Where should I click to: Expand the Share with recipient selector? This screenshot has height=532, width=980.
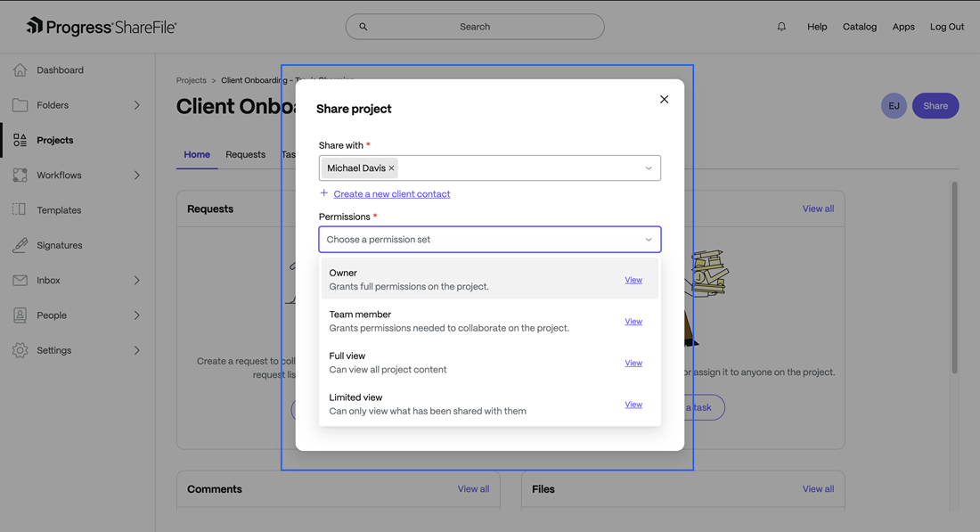tap(649, 168)
